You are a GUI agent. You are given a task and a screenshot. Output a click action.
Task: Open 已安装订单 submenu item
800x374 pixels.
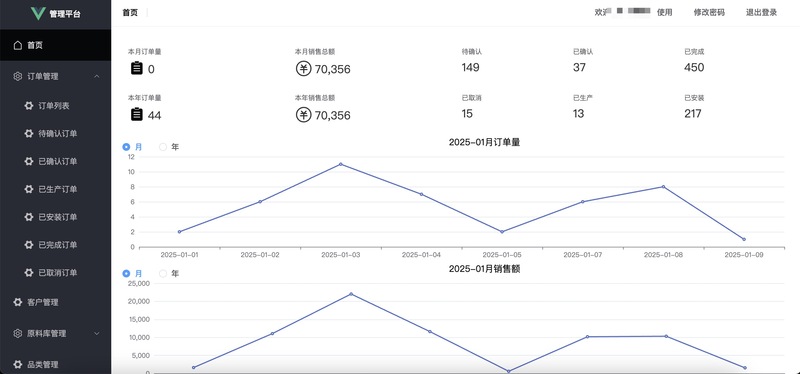point(56,217)
